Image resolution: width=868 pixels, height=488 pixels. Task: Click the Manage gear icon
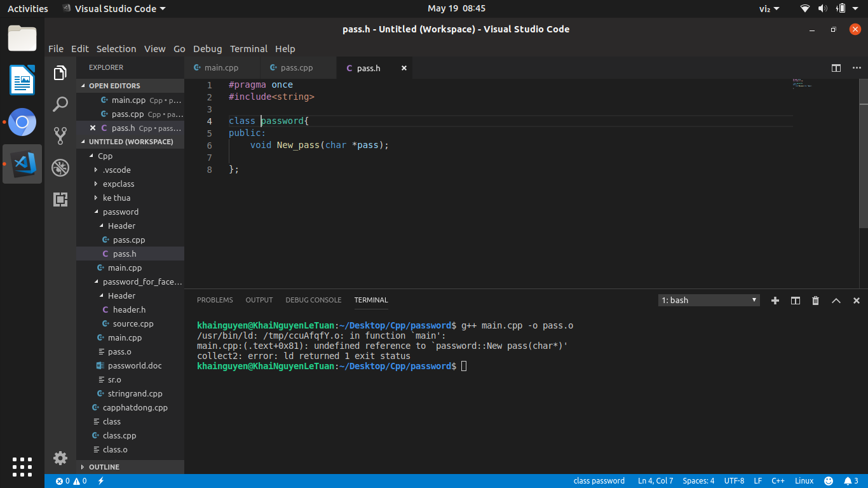(60, 457)
